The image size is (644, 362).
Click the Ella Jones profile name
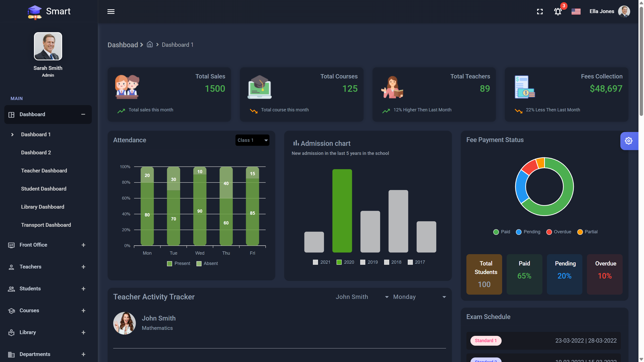pos(602,11)
